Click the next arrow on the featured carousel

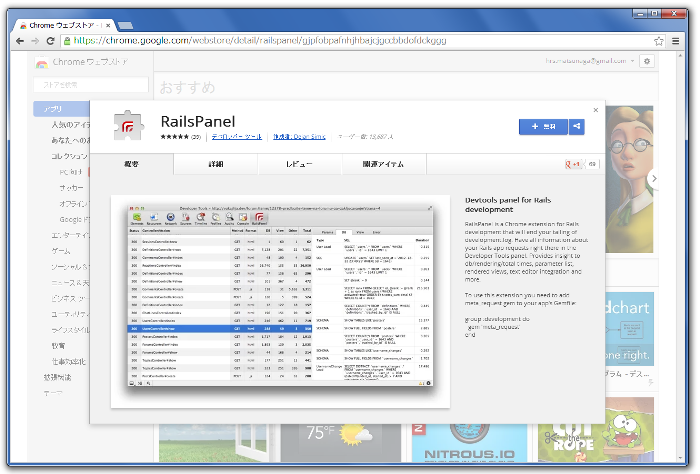click(x=654, y=179)
